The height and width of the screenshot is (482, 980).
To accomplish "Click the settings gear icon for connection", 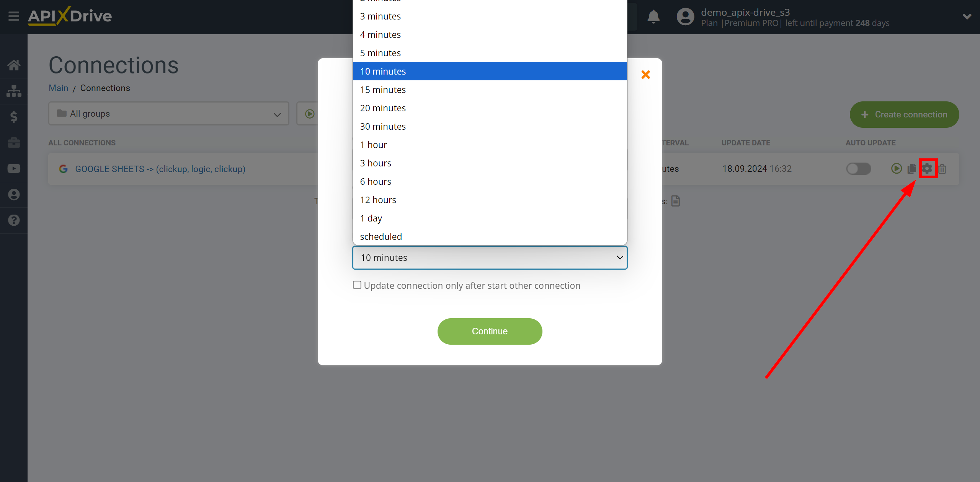I will click(x=928, y=167).
